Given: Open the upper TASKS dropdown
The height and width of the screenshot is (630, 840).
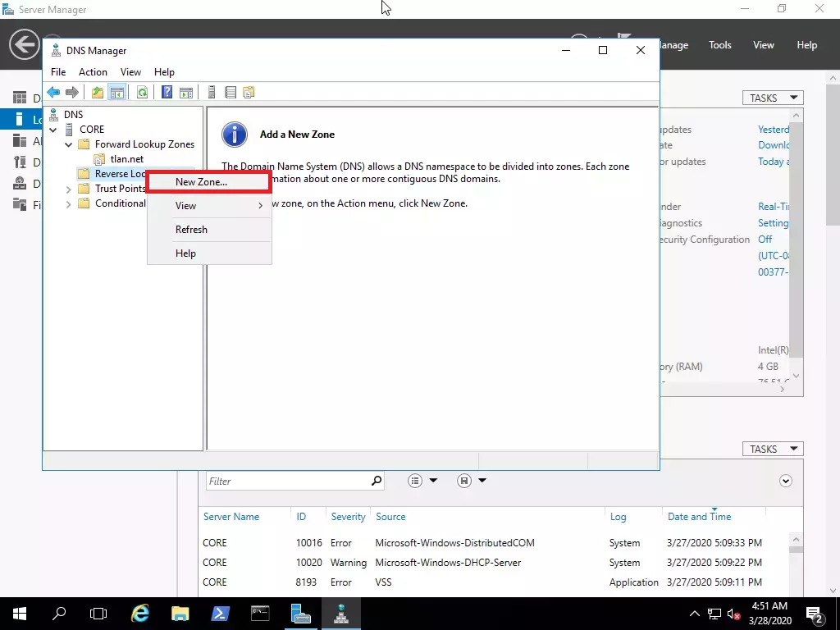Looking at the screenshot, I should point(773,98).
